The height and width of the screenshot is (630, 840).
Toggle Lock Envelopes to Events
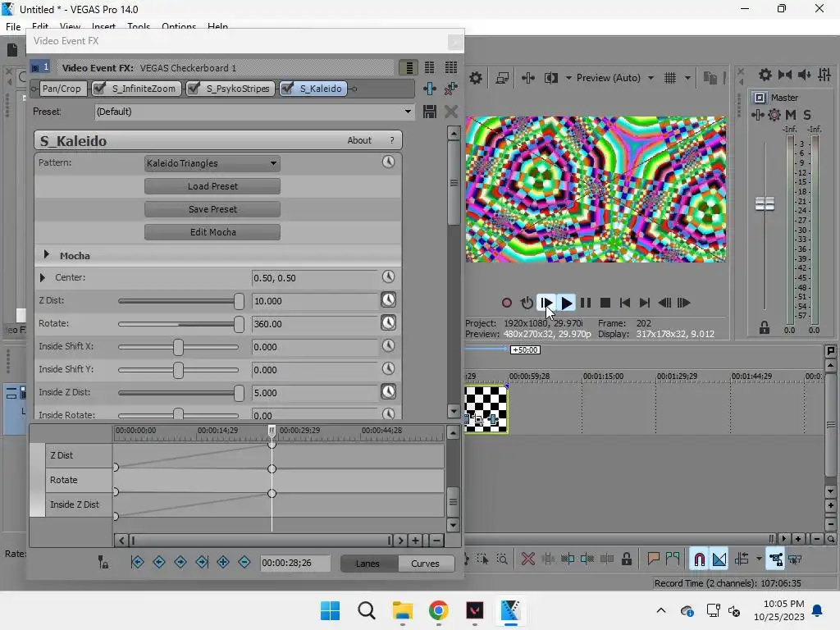[x=776, y=559]
